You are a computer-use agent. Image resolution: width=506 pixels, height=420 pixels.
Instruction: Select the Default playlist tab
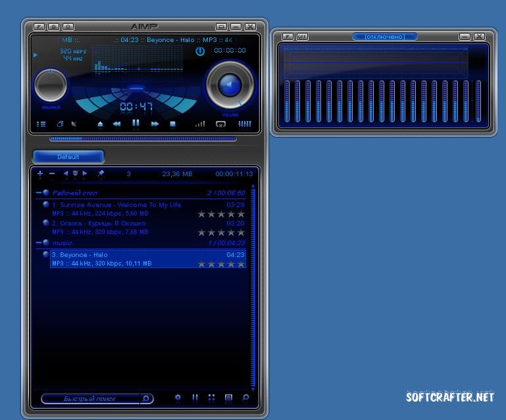68,157
